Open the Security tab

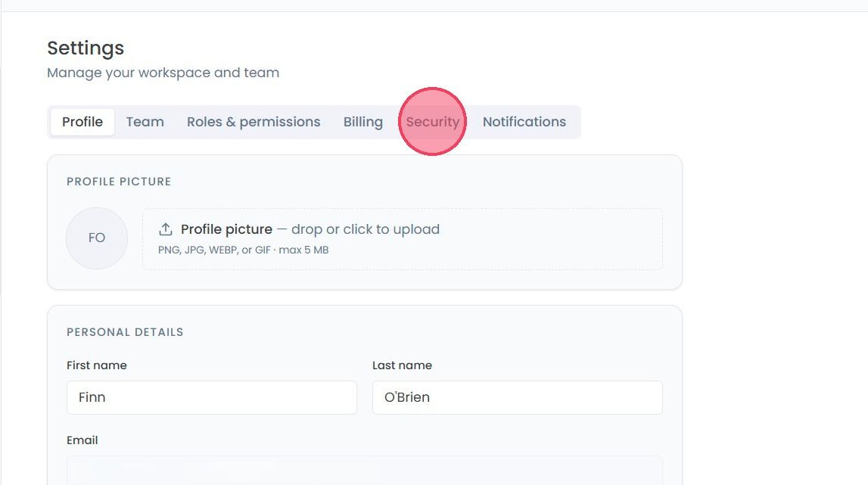432,122
